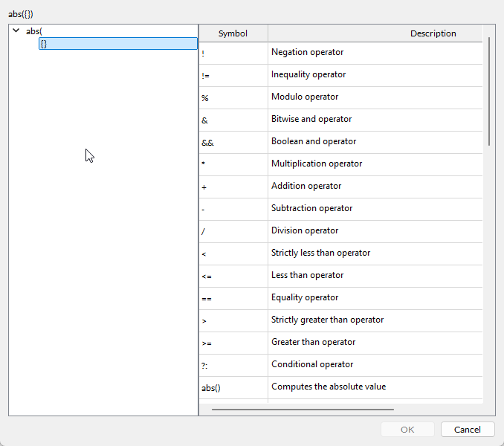
Task: Select the Bitwise and operator row
Action: click(x=311, y=120)
